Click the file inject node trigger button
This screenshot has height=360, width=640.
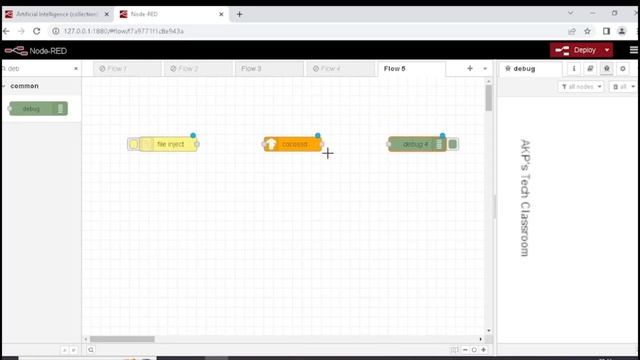click(x=133, y=144)
